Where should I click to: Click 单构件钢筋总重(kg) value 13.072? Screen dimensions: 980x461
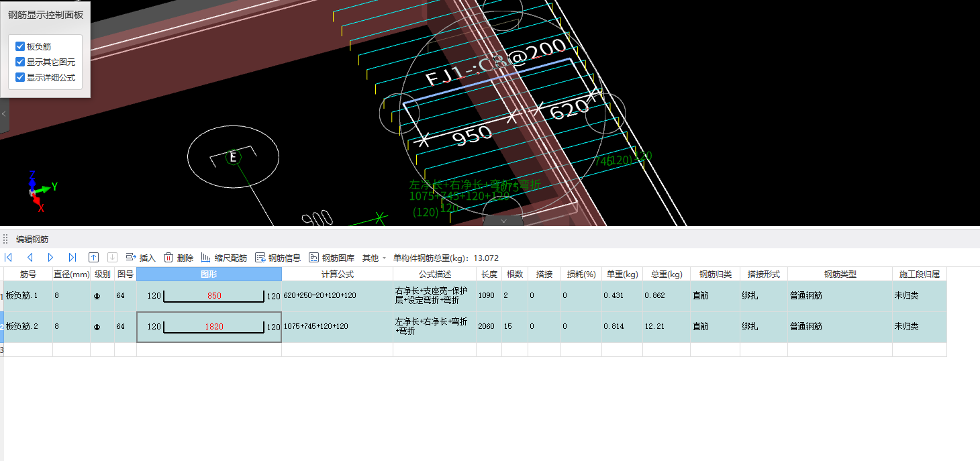point(486,258)
